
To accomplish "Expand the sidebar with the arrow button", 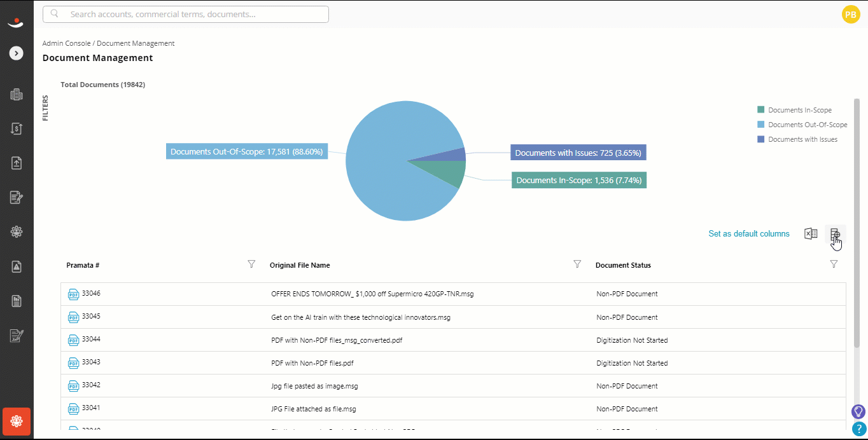I will click(x=17, y=53).
